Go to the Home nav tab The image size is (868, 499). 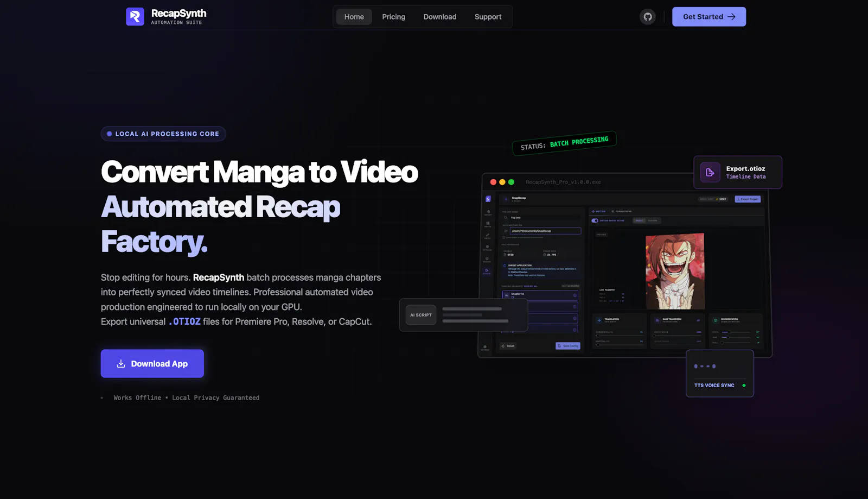coord(354,17)
